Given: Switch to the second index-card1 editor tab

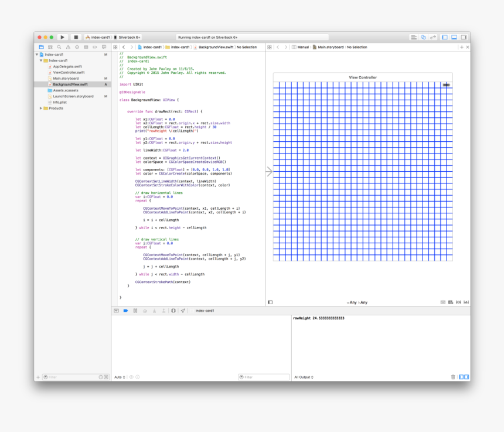Looking at the screenshot, I should pos(182,46).
